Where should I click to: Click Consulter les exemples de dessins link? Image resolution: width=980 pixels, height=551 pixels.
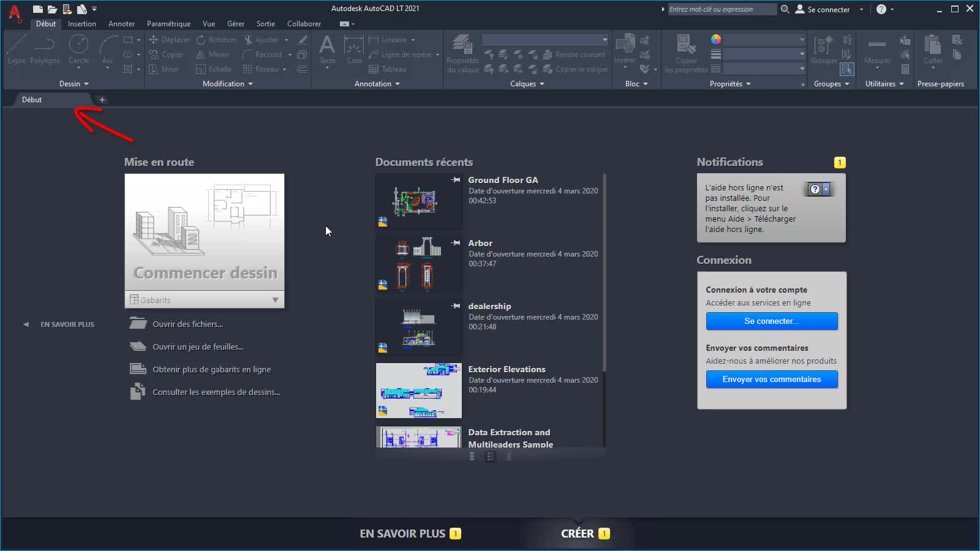[x=216, y=392]
